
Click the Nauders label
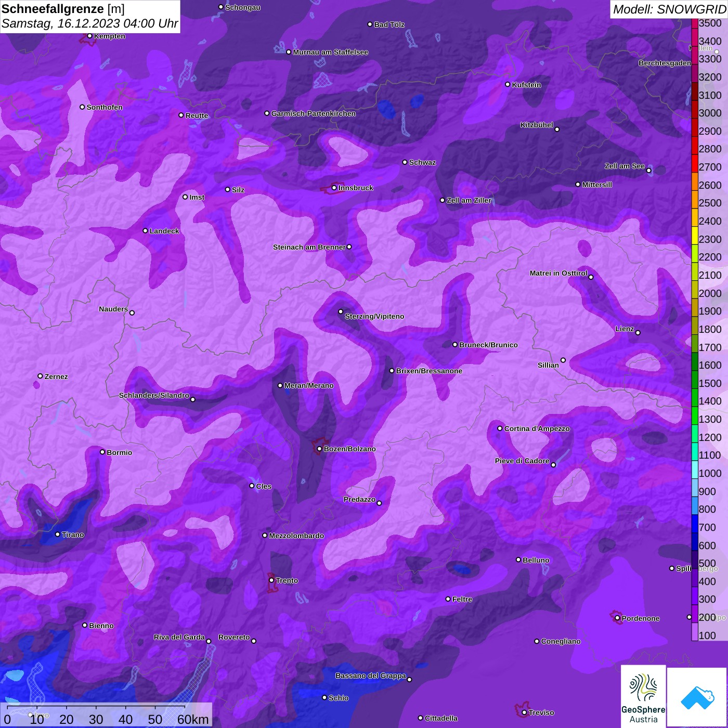click(x=113, y=309)
